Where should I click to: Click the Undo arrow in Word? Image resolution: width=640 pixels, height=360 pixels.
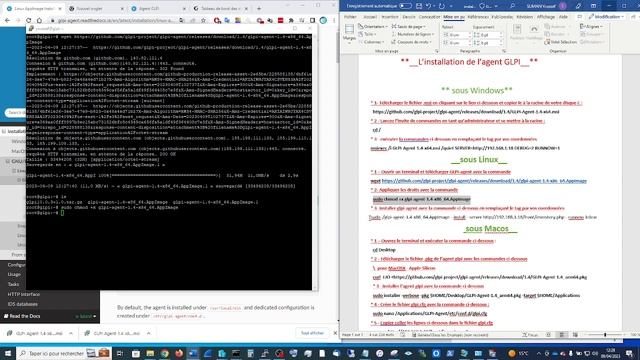click(428, 6)
